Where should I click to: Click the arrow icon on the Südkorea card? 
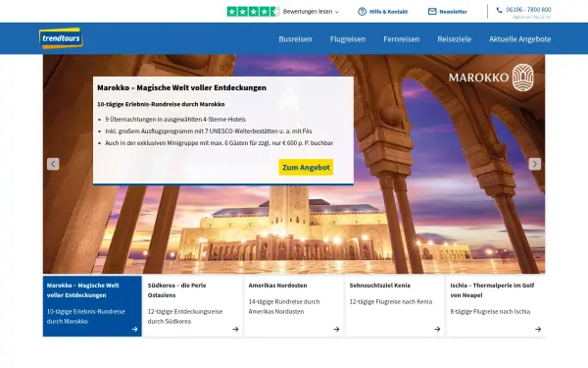pos(235,330)
